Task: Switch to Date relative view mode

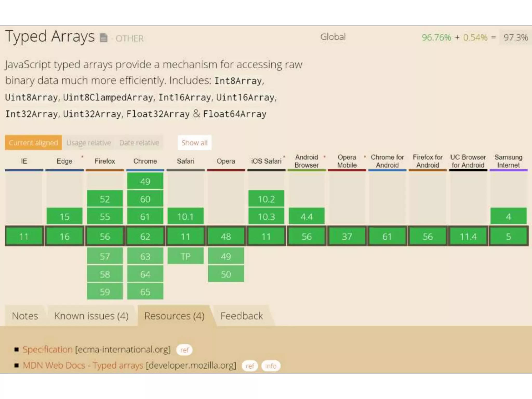Action: (x=139, y=143)
